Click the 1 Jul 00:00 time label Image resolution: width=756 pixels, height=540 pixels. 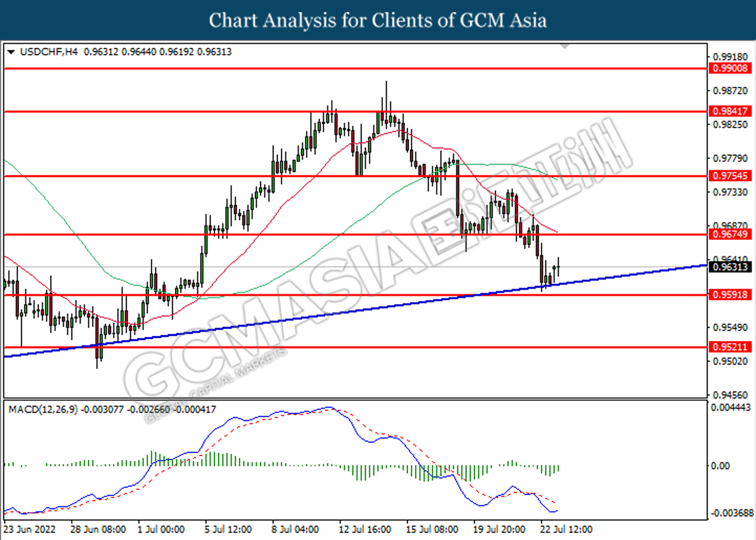(x=161, y=529)
